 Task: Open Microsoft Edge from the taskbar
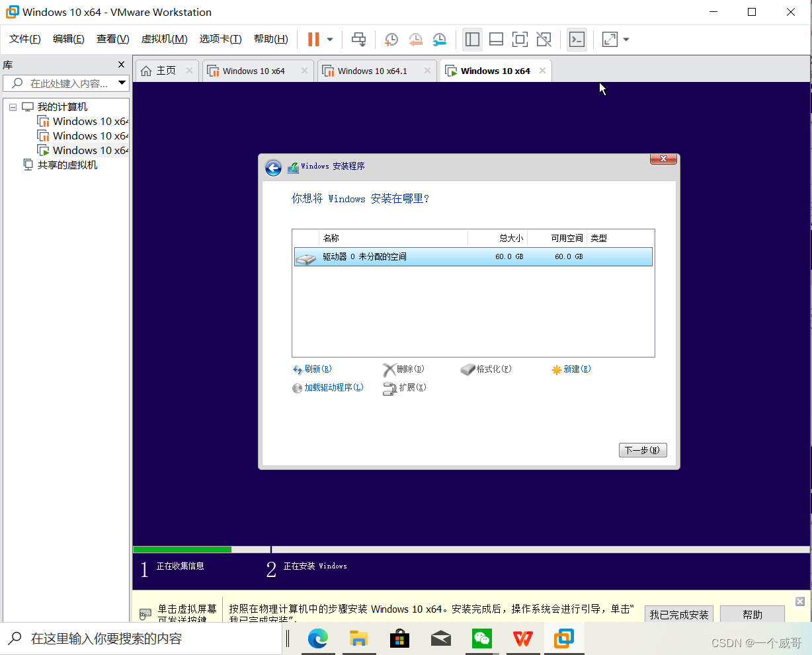pos(318,638)
